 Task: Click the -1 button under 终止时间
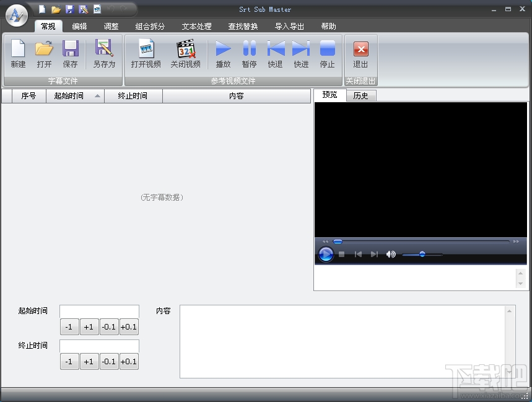point(69,361)
